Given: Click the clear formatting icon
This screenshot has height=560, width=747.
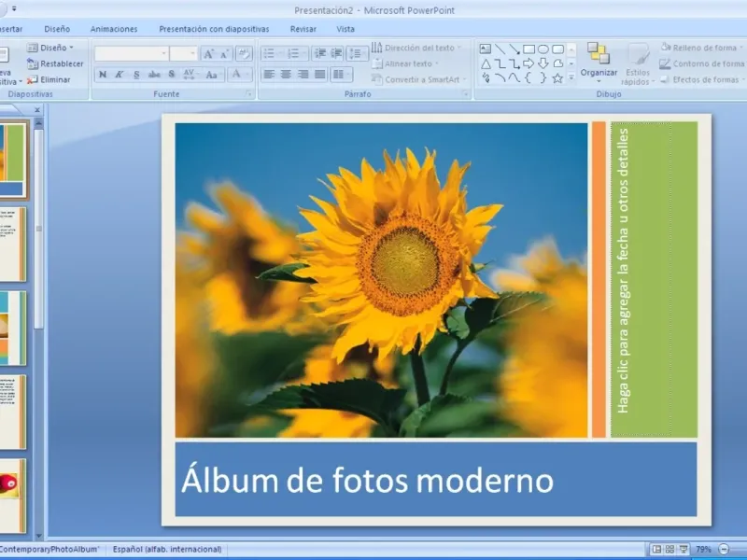Looking at the screenshot, I should tap(244, 53).
